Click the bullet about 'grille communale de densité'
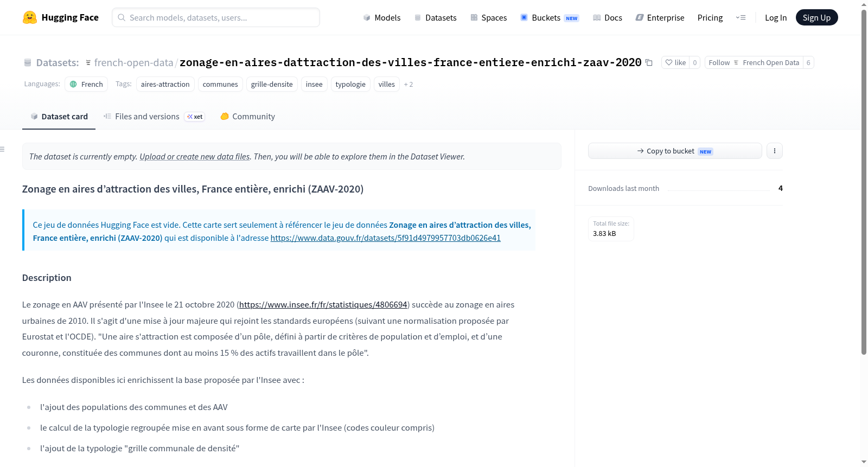Image resolution: width=868 pixels, height=467 pixels. (x=139, y=448)
